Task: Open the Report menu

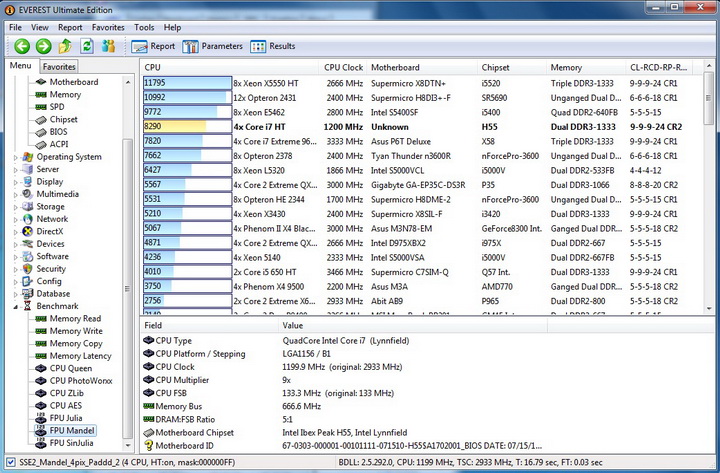Action: [70, 28]
